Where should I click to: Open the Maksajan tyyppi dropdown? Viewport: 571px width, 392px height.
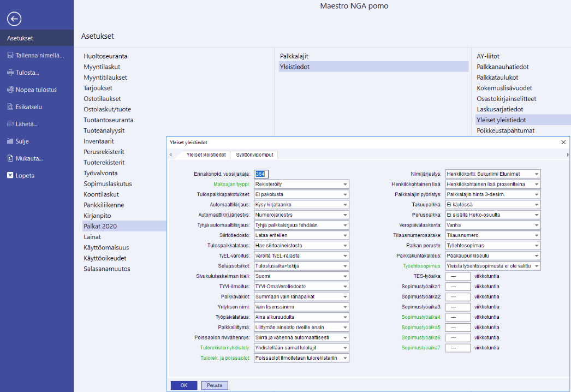tap(345, 185)
